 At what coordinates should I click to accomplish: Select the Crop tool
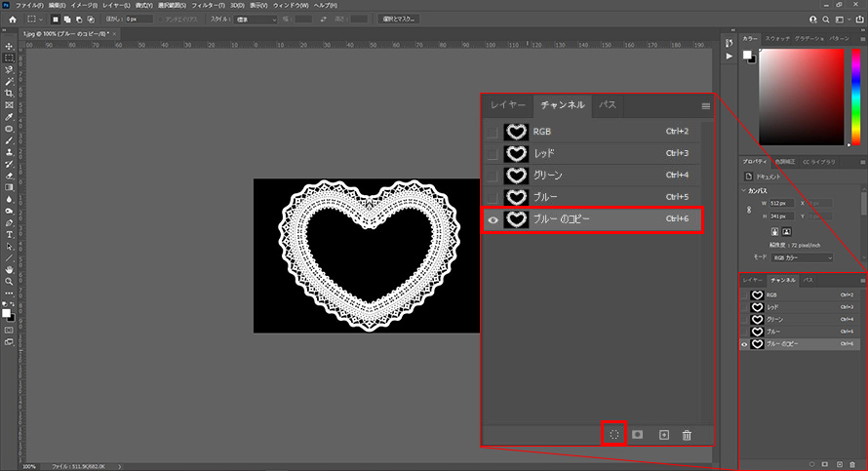9,93
